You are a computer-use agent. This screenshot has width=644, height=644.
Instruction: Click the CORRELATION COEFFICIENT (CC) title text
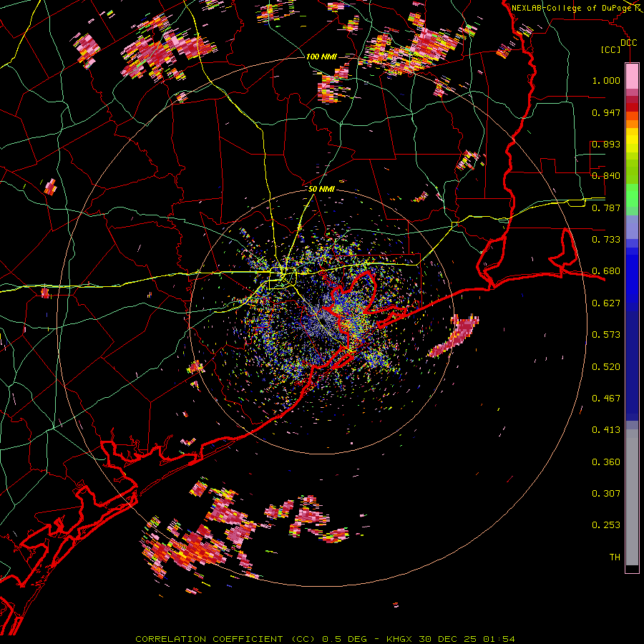tap(225, 639)
